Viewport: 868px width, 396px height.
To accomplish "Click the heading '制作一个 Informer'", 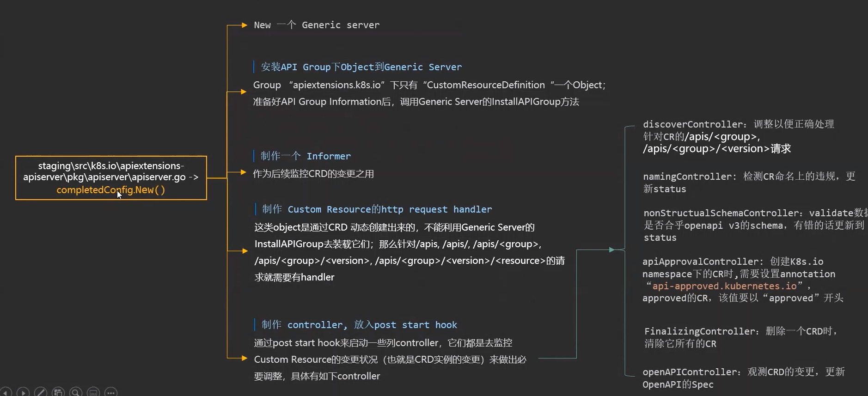I will pyautogui.click(x=306, y=156).
